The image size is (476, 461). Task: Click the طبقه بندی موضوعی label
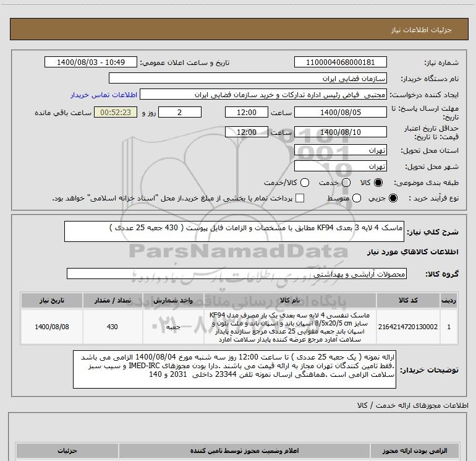426,183
